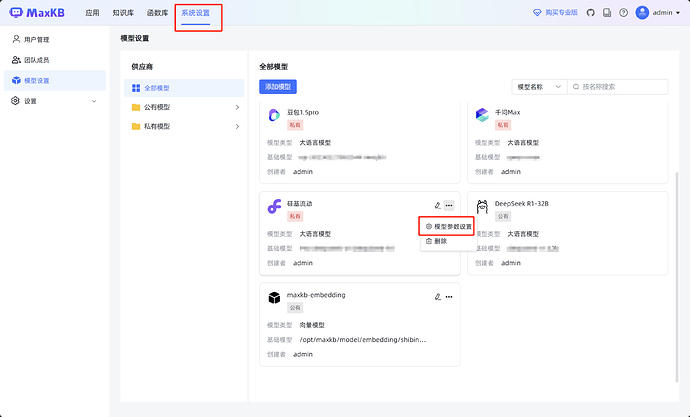Click the 公有 tag on DeepSeek R1-32B
Screen dimensions: 690x417
pos(503,216)
